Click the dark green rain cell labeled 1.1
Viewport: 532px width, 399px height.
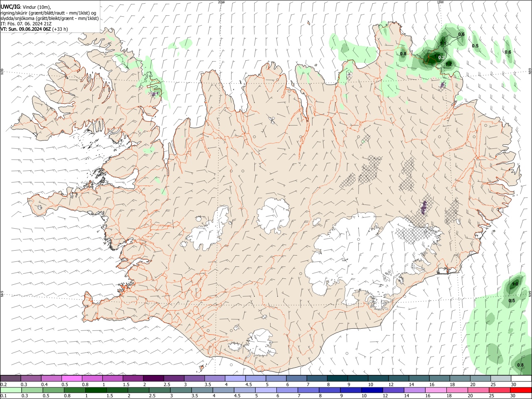(443, 42)
